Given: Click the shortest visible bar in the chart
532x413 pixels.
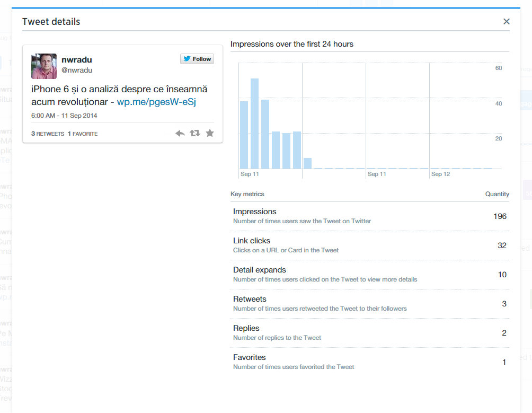Looking at the screenshot, I should click(307, 163).
